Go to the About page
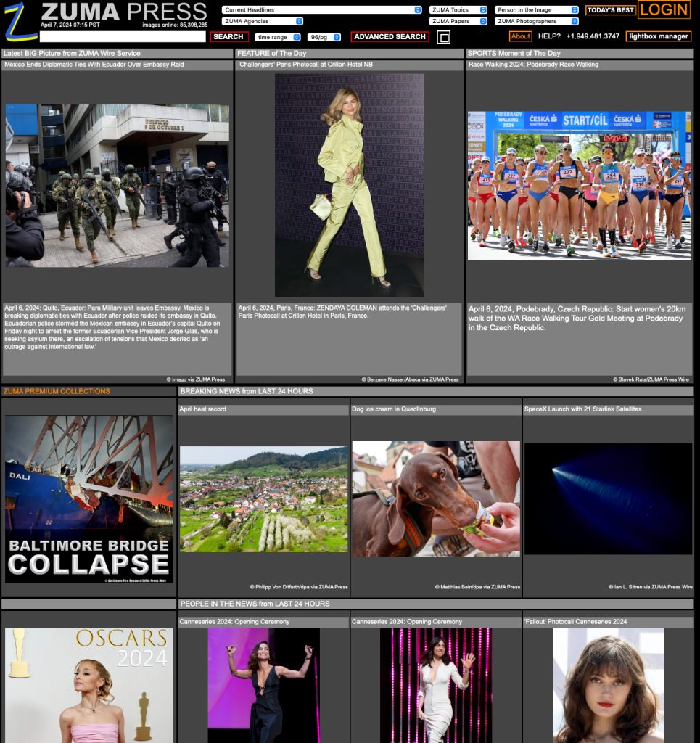 click(x=520, y=36)
